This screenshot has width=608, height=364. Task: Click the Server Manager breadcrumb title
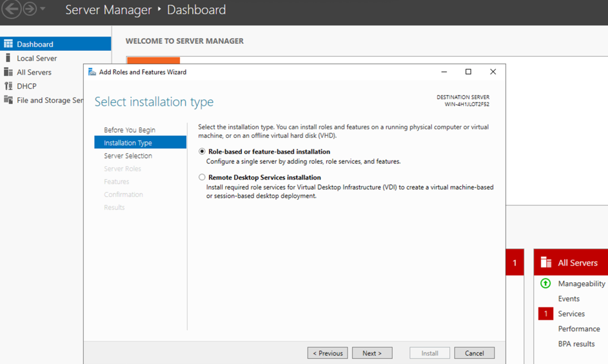[108, 10]
